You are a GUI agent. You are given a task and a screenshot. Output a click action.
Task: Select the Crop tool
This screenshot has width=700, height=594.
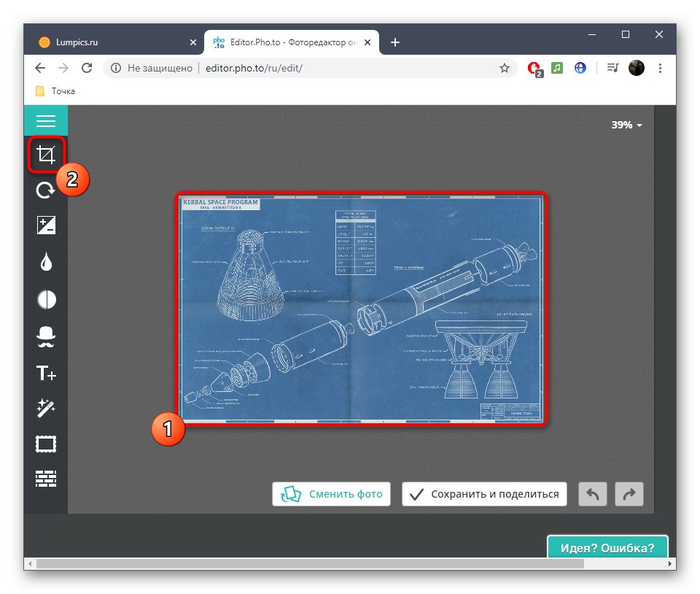(x=46, y=155)
